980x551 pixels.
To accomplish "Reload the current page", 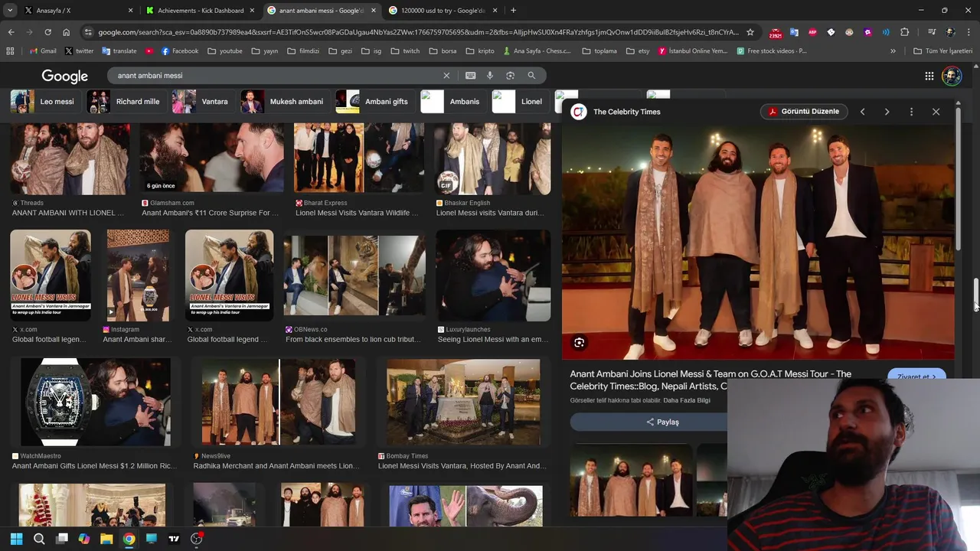I will 47,32.
